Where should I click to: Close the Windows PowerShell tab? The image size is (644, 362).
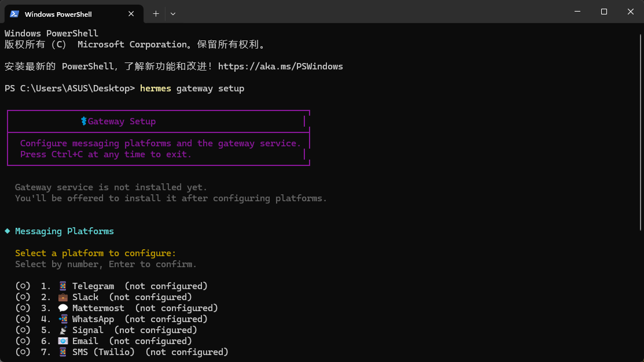[x=131, y=14]
